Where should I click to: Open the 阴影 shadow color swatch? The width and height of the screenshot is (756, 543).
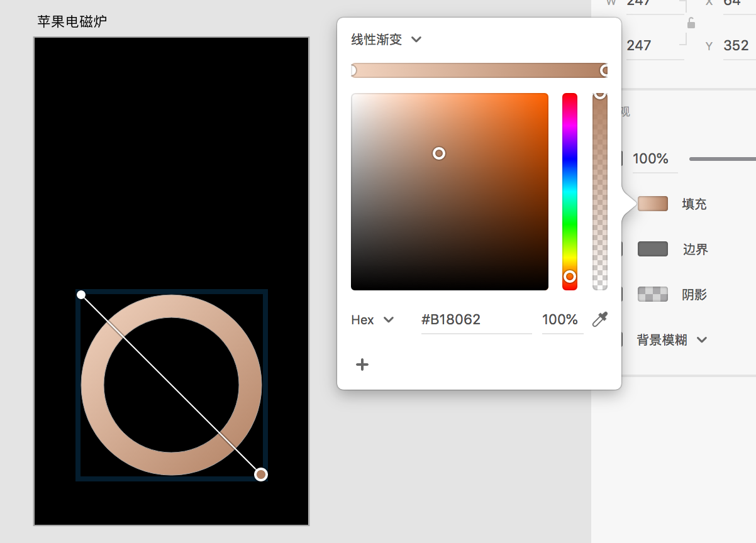tap(653, 294)
